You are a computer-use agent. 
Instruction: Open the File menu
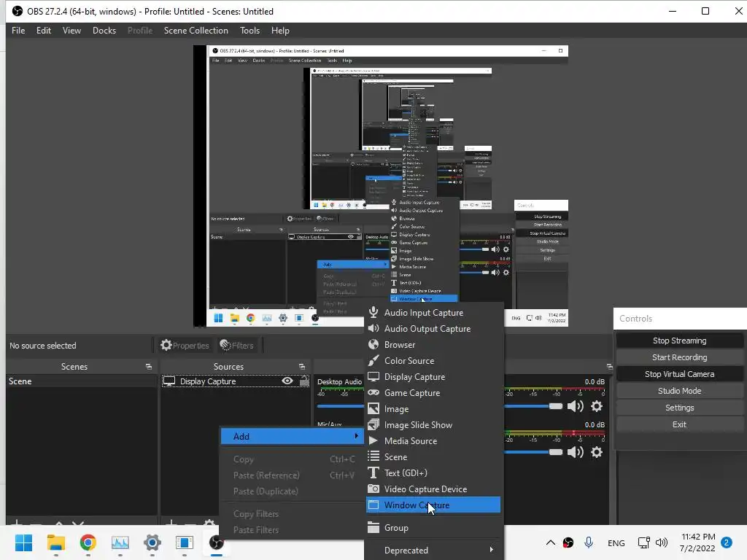(18, 31)
